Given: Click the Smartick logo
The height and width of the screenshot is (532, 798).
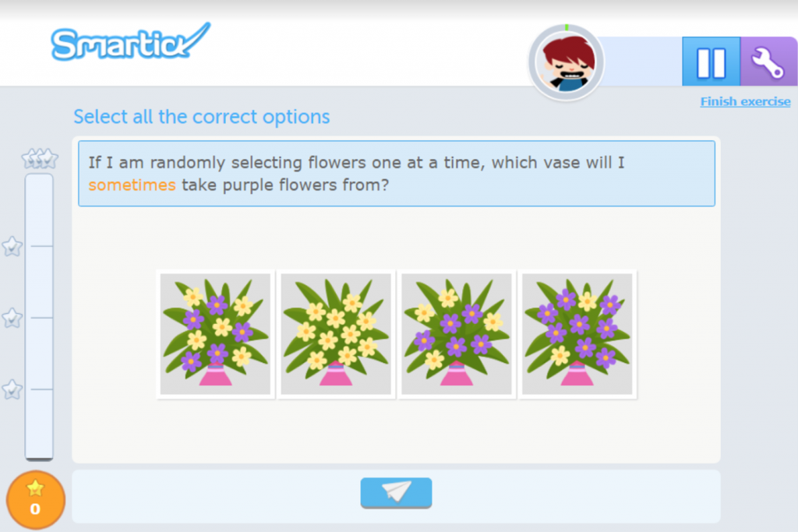Looking at the screenshot, I should [130, 42].
